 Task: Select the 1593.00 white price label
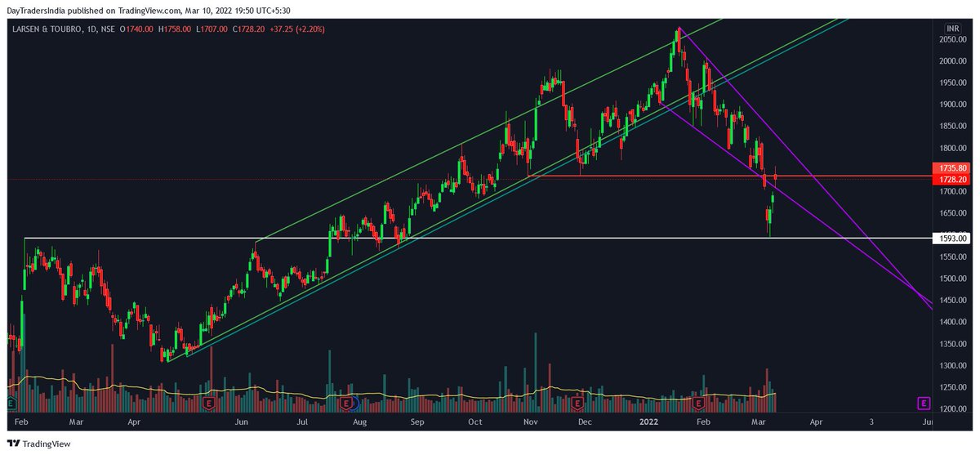[953, 238]
